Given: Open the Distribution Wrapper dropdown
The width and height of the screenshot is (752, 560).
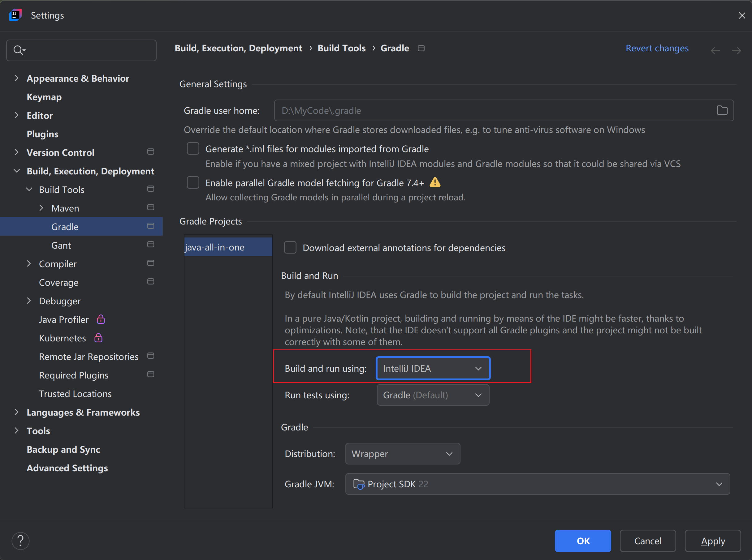Looking at the screenshot, I should (402, 454).
